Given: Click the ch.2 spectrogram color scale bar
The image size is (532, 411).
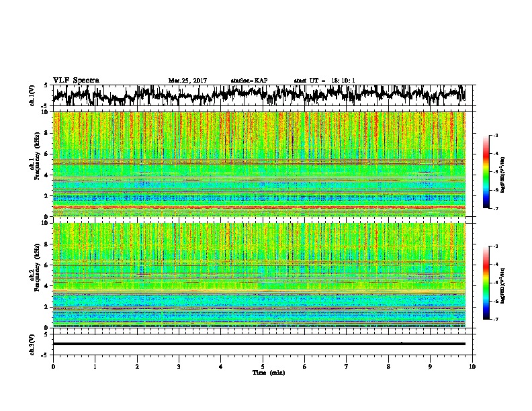Looking at the screenshot, I should 486,283.
